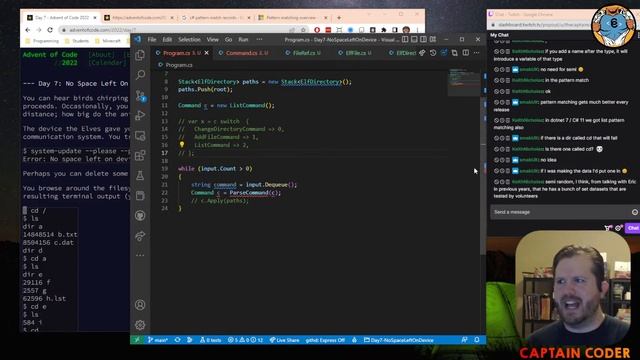
Task: Click the synchronize changes icon in status bar
Action: (x=178, y=340)
